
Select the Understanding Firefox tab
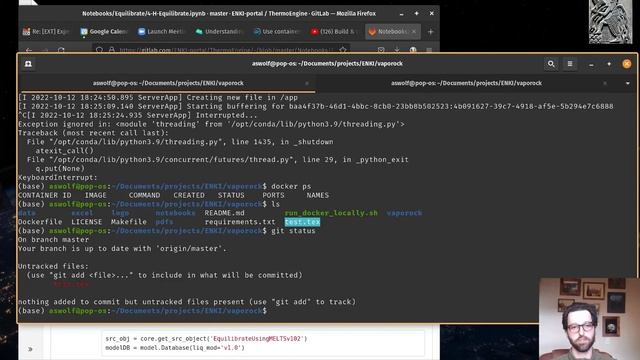pos(219,31)
